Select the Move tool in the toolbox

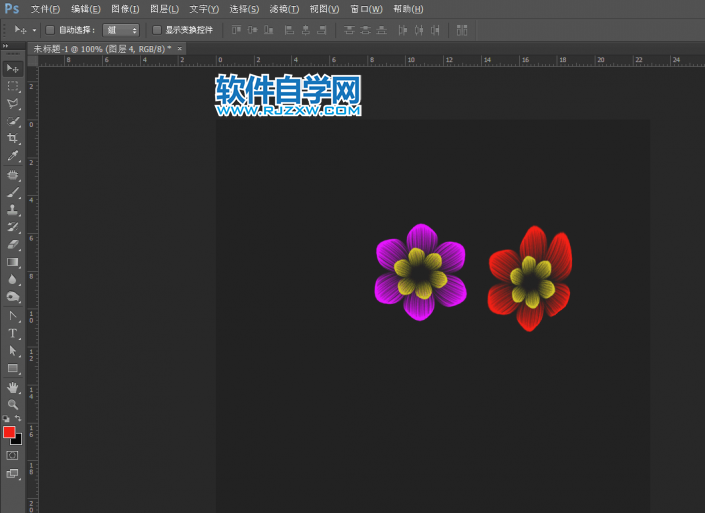13,68
